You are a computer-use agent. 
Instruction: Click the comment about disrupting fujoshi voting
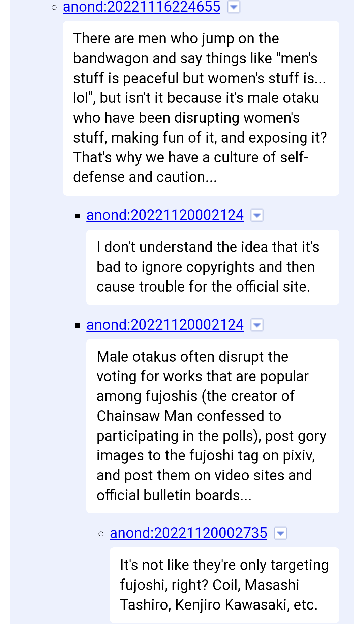[212, 426]
